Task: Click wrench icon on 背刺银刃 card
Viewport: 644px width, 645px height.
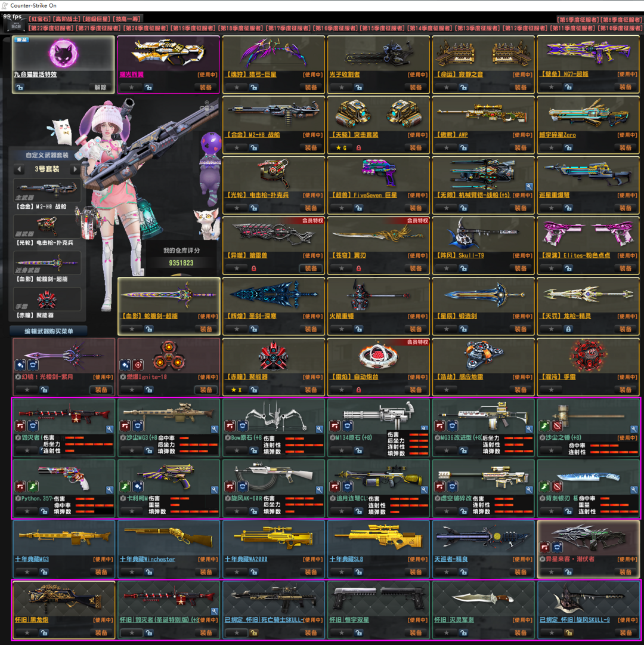Action: (634, 490)
